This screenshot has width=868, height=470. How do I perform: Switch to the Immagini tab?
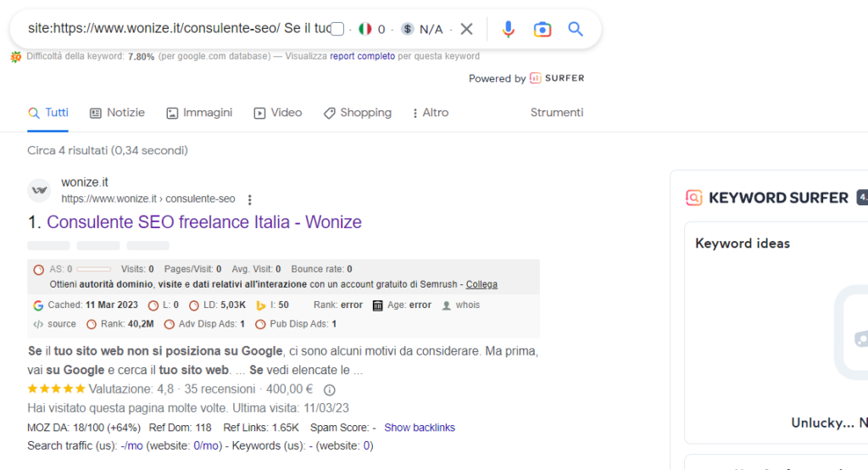(199, 113)
